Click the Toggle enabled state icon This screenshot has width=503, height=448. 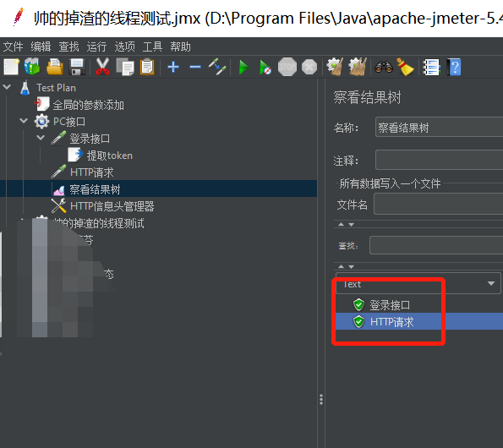tap(217, 67)
